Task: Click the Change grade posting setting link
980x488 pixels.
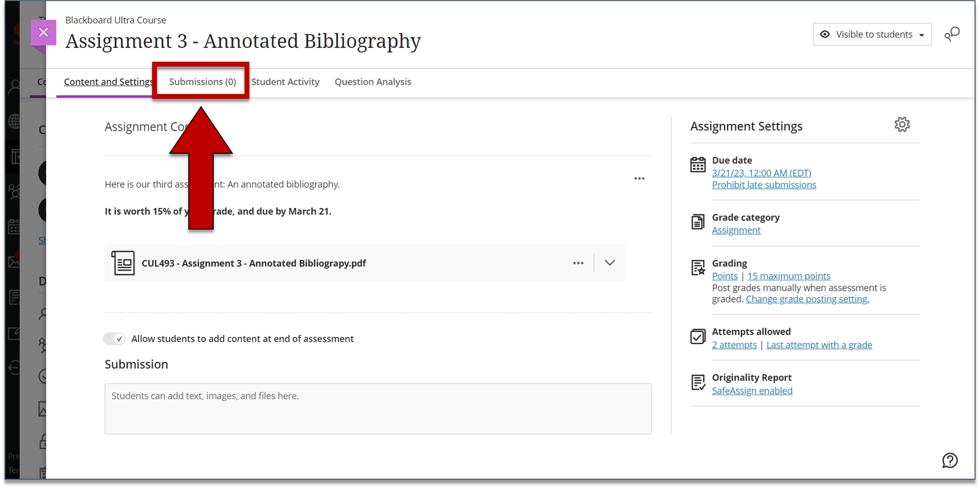Action: 807,299
